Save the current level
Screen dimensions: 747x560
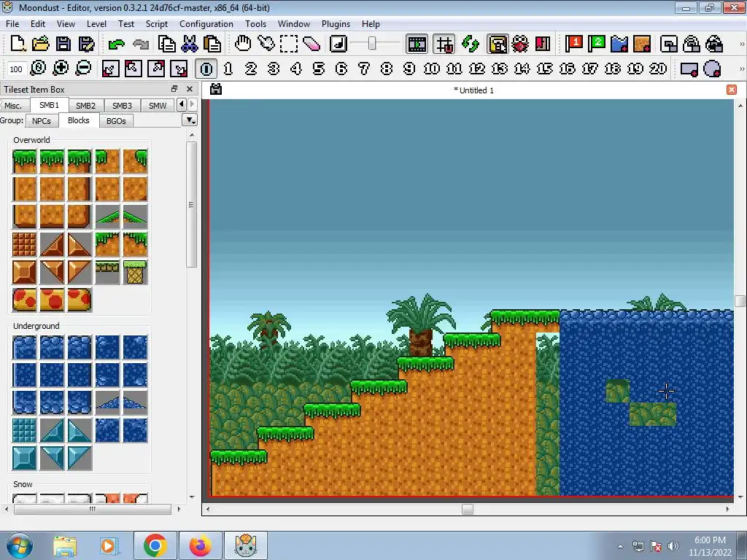[63, 44]
